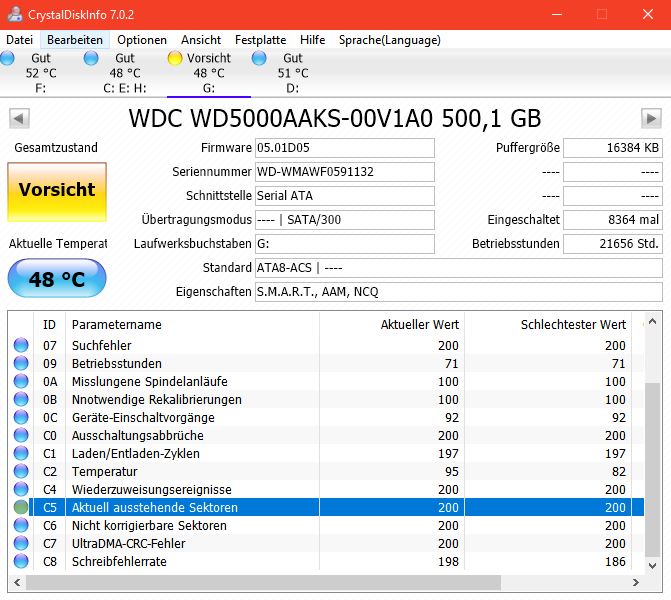
Task: Click the Übertragungsmodus field SATA/300
Action: pyautogui.click(x=345, y=220)
